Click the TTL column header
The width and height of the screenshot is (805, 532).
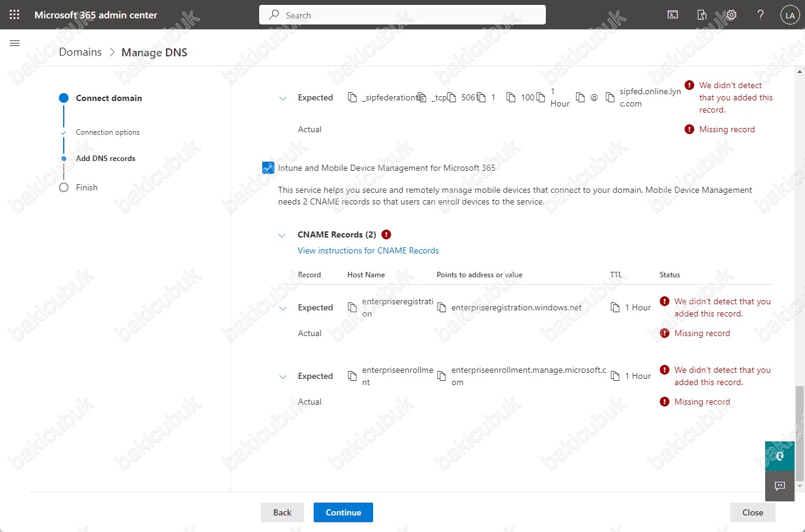coord(616,275)
